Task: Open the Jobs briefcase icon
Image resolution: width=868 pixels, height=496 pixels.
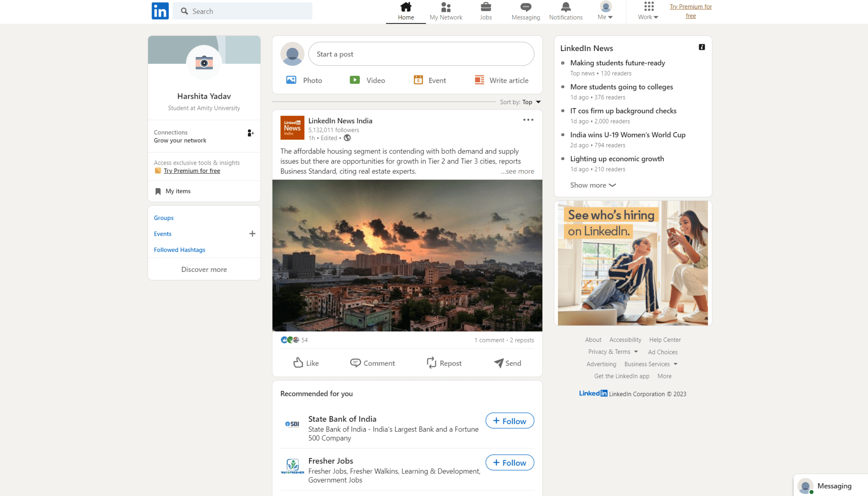Action: [485, 7]
